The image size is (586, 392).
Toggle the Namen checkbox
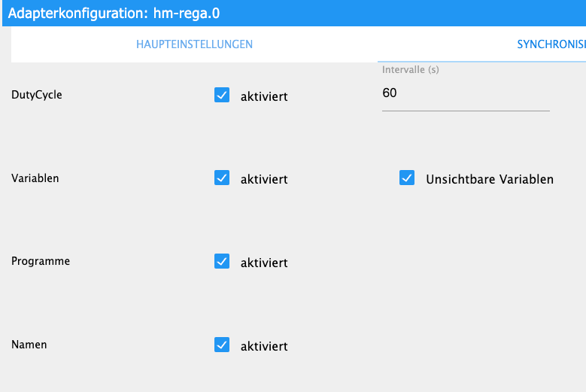click(x=222, y=345)
